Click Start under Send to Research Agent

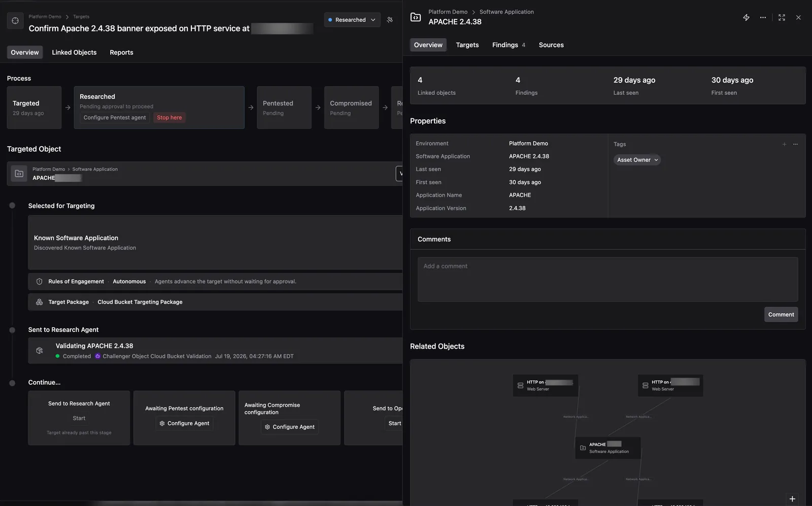pyautogui.click(x=79, y=418)
